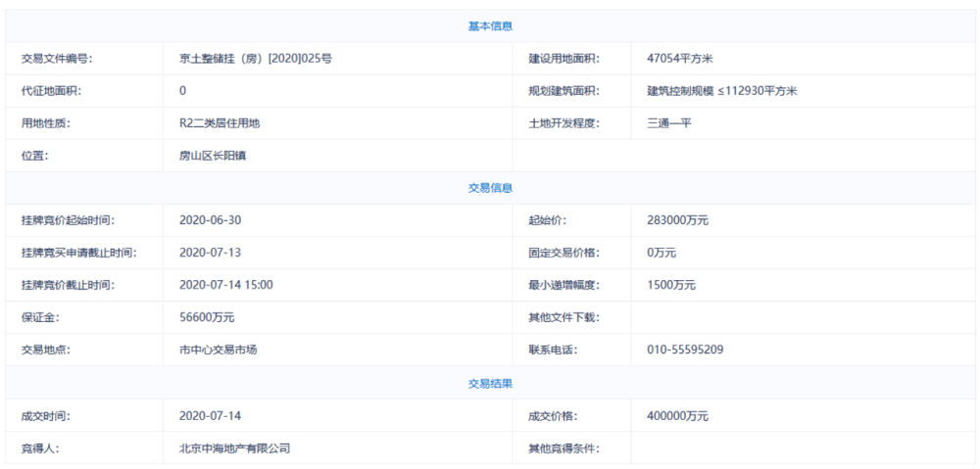Select the 市中心交易市场 value
Screen dimensions: 980x469
click(219, 351)
